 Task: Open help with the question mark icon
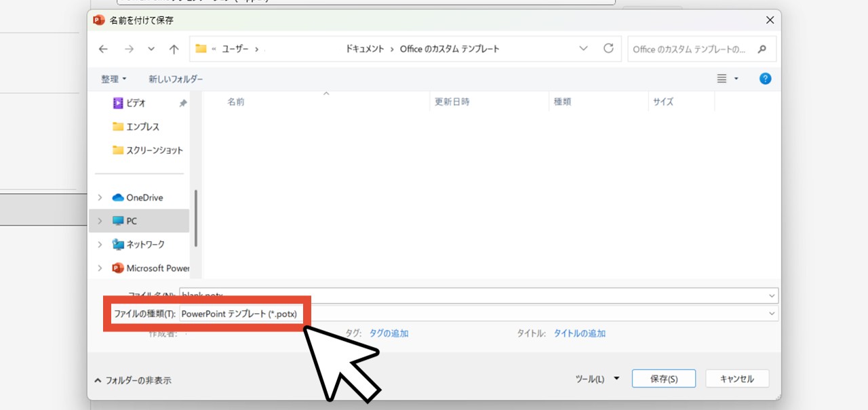[765, 79]
